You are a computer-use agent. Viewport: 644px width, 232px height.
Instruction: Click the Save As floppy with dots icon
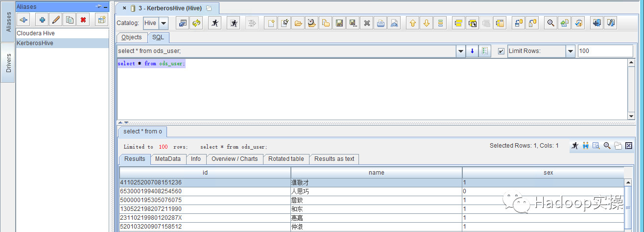click(353, 23)
